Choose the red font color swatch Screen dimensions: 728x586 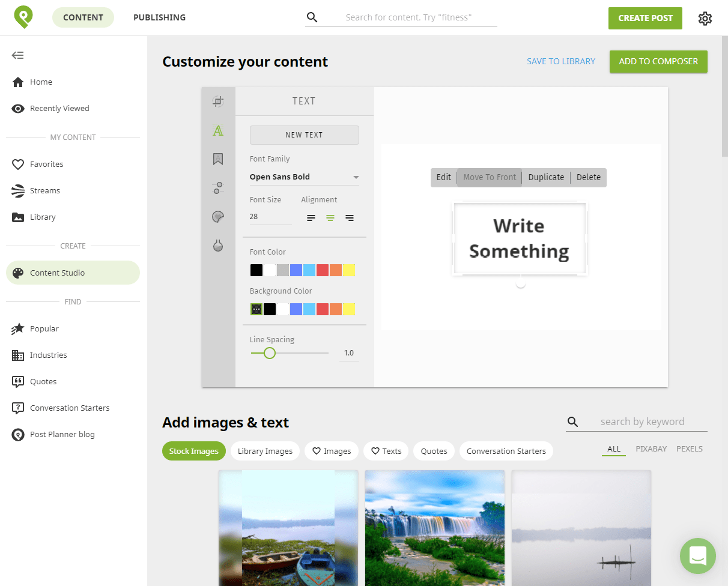point(323,270)
